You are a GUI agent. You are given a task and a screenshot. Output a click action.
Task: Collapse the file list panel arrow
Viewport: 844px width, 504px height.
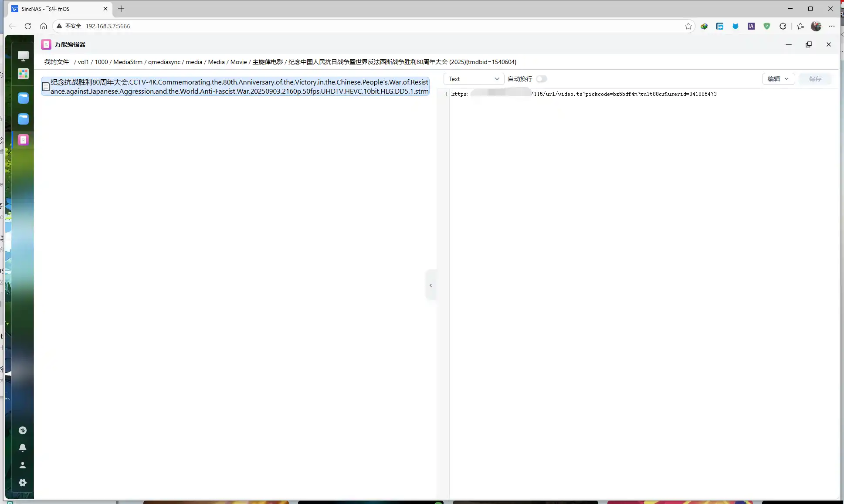(430, 285)
